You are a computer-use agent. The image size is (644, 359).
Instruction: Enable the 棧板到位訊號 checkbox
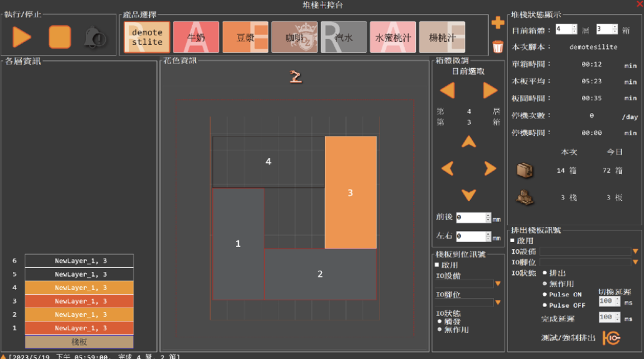click(437, 265)
